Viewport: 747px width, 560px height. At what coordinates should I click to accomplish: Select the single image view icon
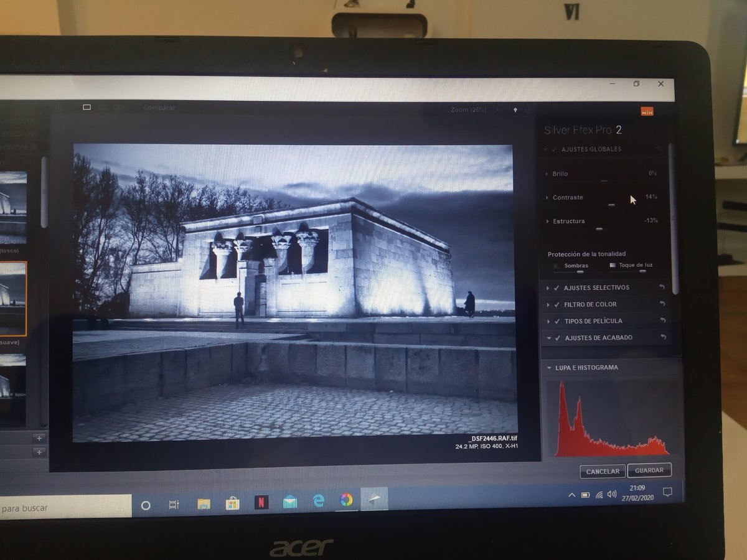87,107
